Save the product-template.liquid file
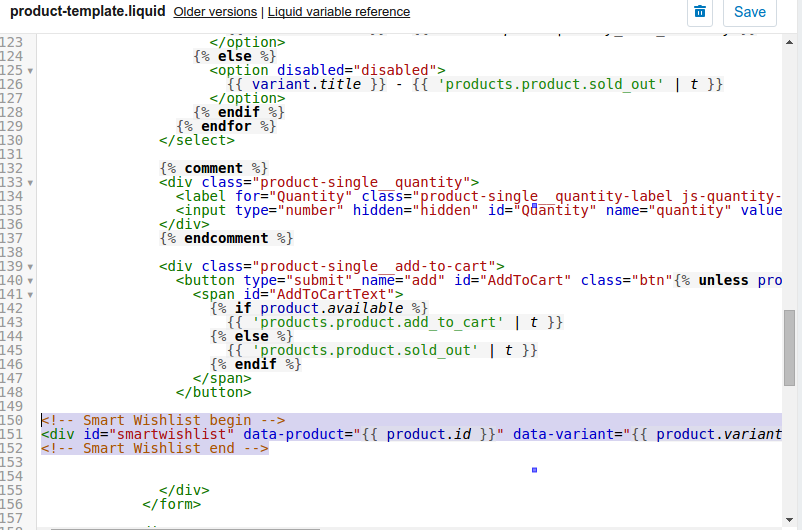The image size is (802, 530). tap(749, 11)
